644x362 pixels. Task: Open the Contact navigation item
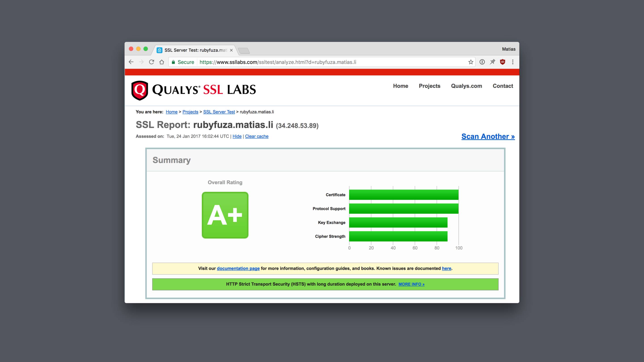click(503, 86)
